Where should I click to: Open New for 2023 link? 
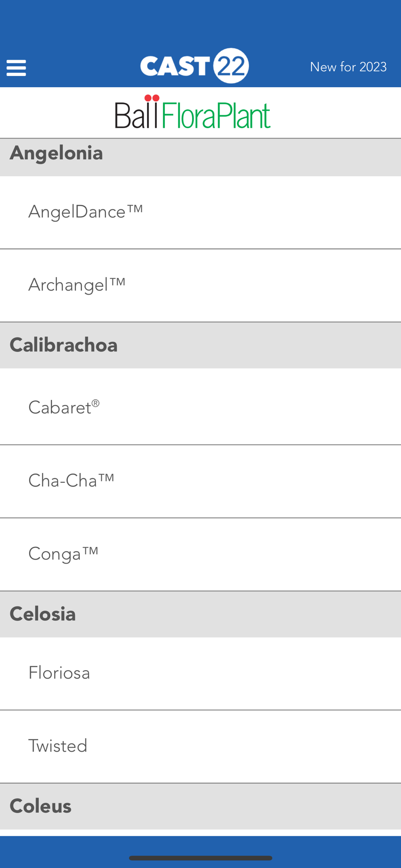point(348,67)
